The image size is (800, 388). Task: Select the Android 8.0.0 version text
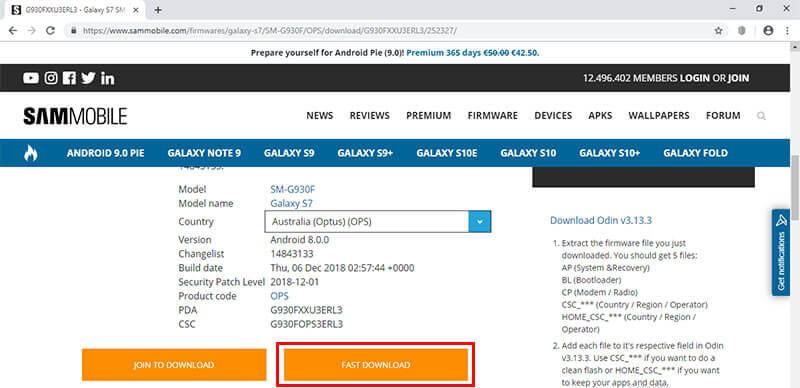click(299, 239)
